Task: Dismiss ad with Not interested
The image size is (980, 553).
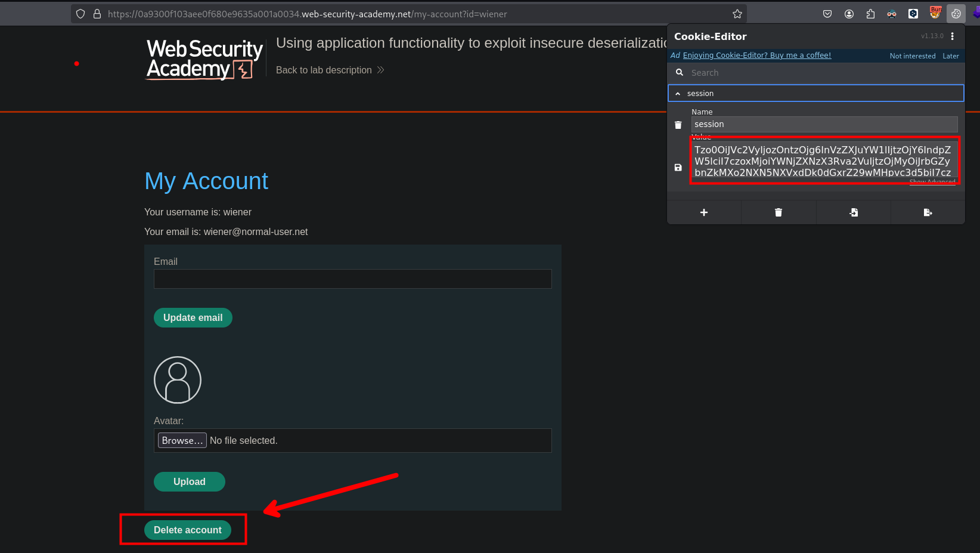Action: pyautogui.click(x=912, y=56)
